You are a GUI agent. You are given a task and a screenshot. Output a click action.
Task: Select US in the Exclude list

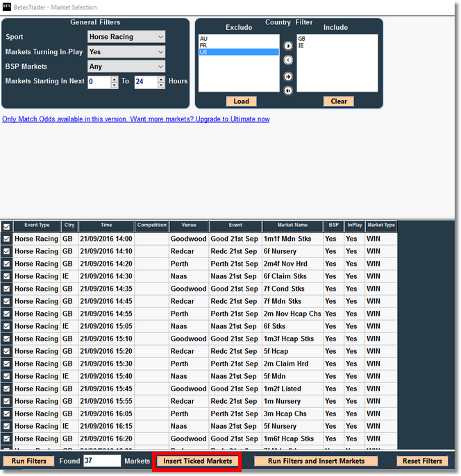point(238,52)
